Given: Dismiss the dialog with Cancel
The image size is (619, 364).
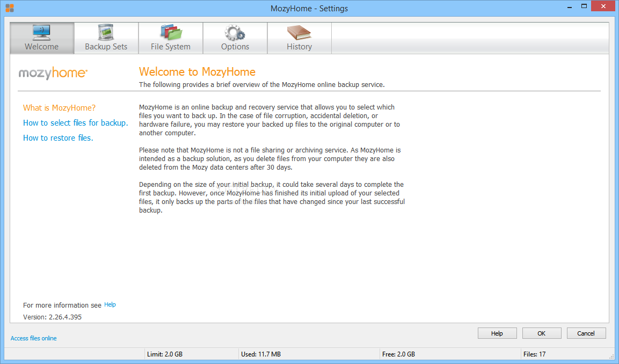Looking at the screenshot, I should pos(586,333).
